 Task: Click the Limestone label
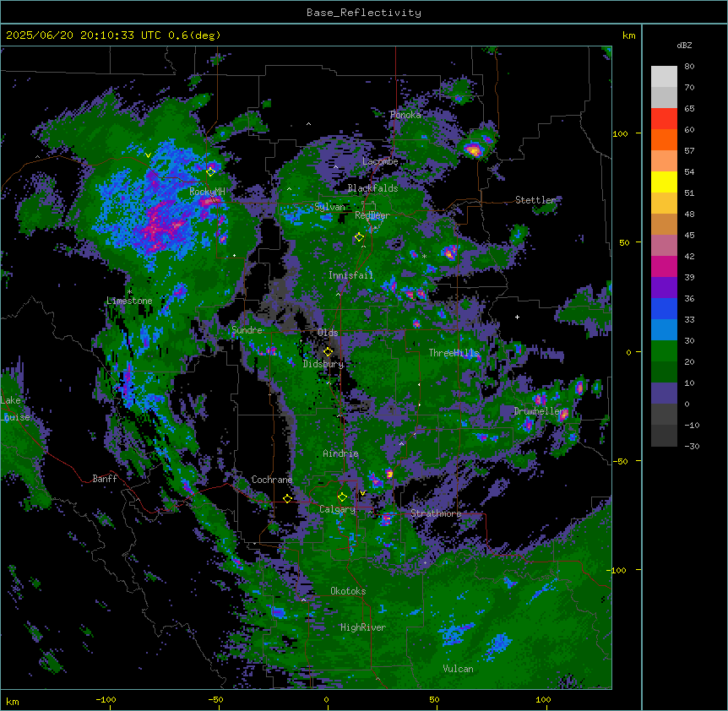pyautogui.click(x=129, y=301)
